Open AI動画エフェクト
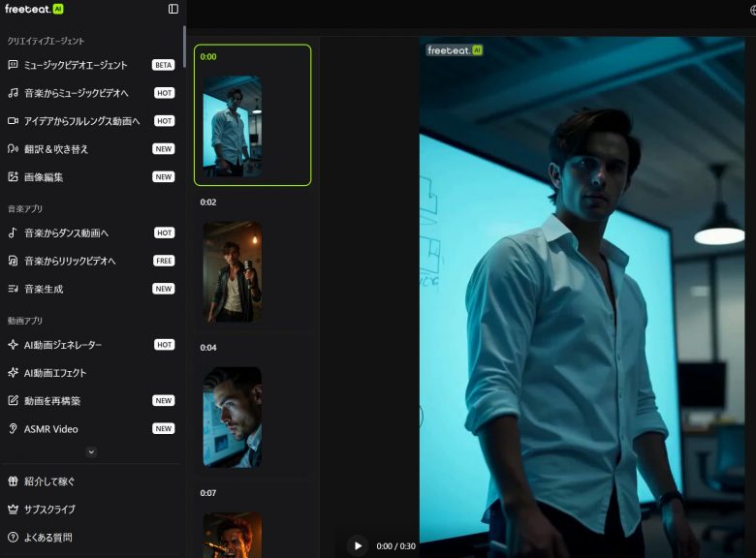 click(x=91, y=372)
